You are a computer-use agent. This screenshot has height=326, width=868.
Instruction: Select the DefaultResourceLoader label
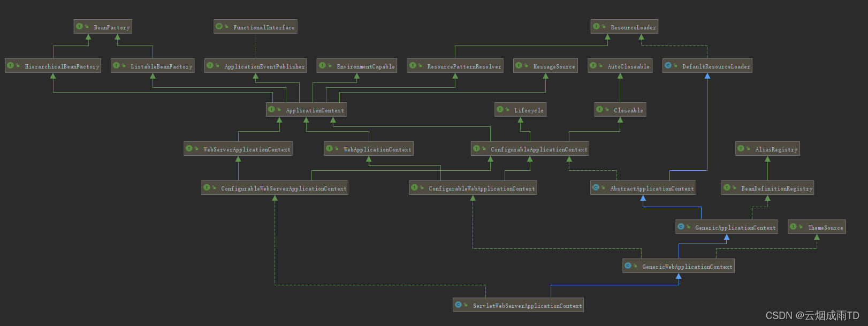point(716,66)
